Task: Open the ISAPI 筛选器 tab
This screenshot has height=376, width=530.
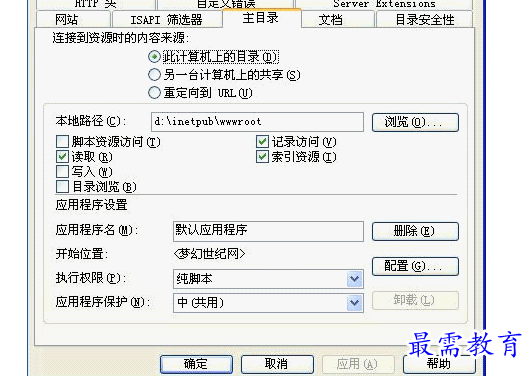Action: click(x=167, y=19)
